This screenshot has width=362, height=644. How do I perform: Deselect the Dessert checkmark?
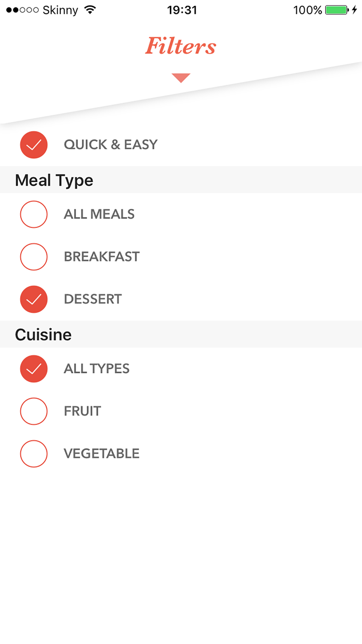click(34, 299)
